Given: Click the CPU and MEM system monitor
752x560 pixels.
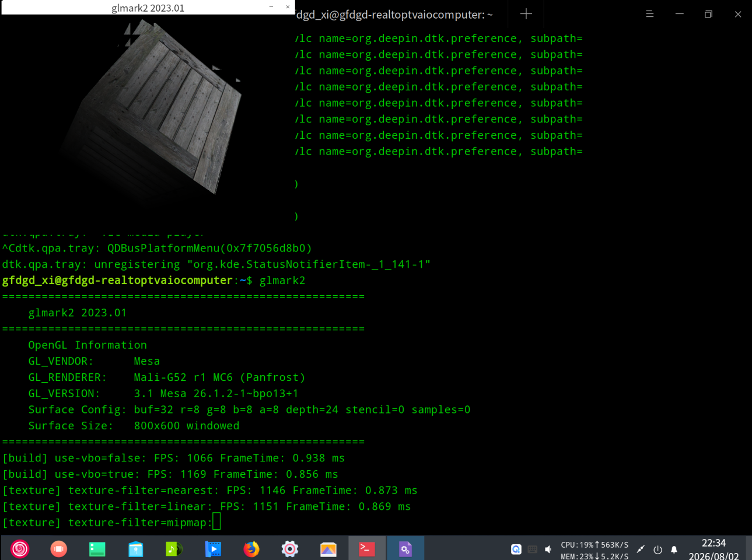Looking at the screenshot, I should coord(594,550).
